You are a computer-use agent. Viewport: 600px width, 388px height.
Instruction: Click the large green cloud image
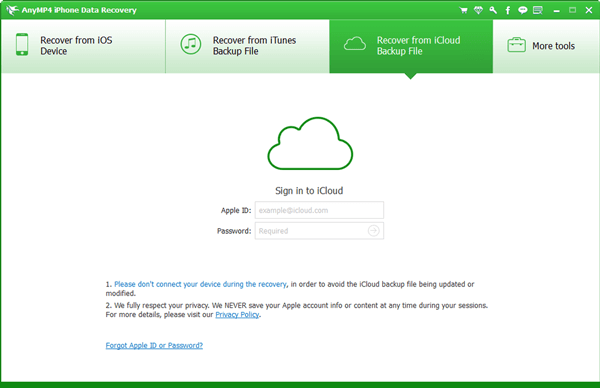310,143
